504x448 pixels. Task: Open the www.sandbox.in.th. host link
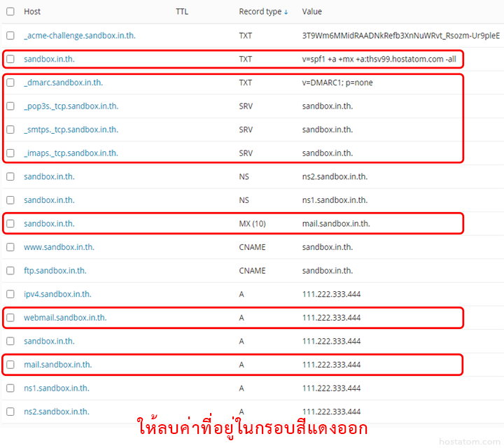(x=59, y=247)
